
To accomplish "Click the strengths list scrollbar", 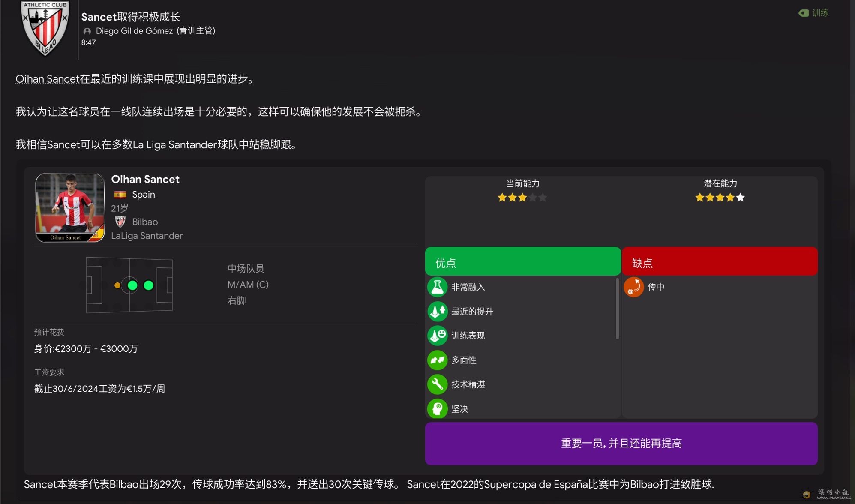I will pyautogui.click(x=617, y=309).
